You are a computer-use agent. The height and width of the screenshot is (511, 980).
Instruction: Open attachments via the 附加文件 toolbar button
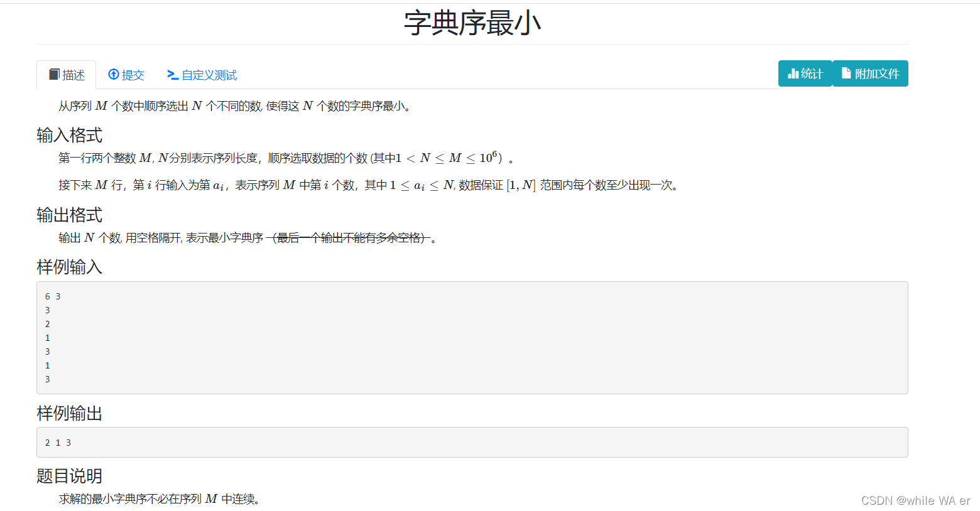pyautogui.click(x=870, y=73)
